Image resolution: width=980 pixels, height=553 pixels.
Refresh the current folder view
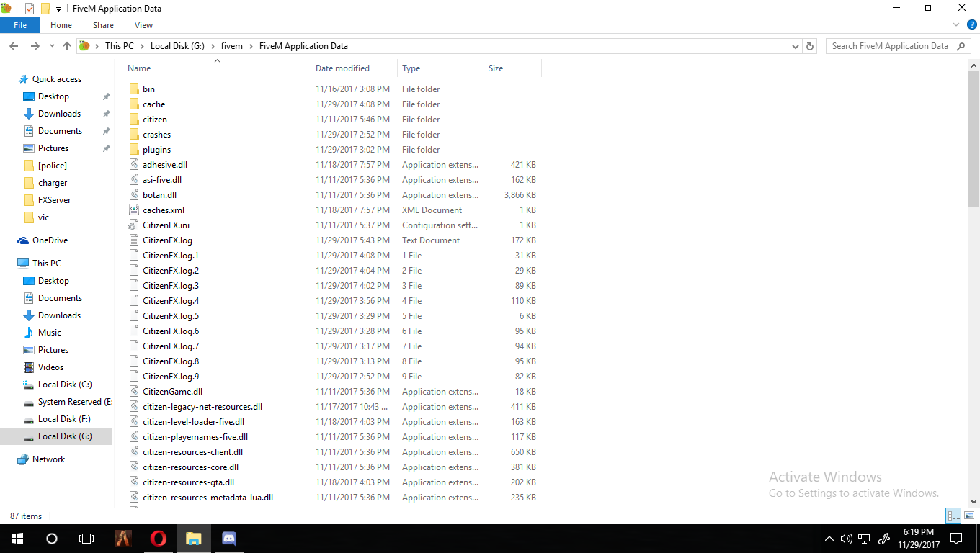point(810,46)
